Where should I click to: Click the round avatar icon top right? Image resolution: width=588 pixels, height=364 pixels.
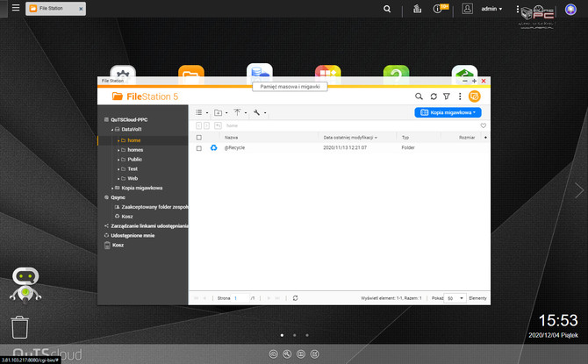coord(570,10)
